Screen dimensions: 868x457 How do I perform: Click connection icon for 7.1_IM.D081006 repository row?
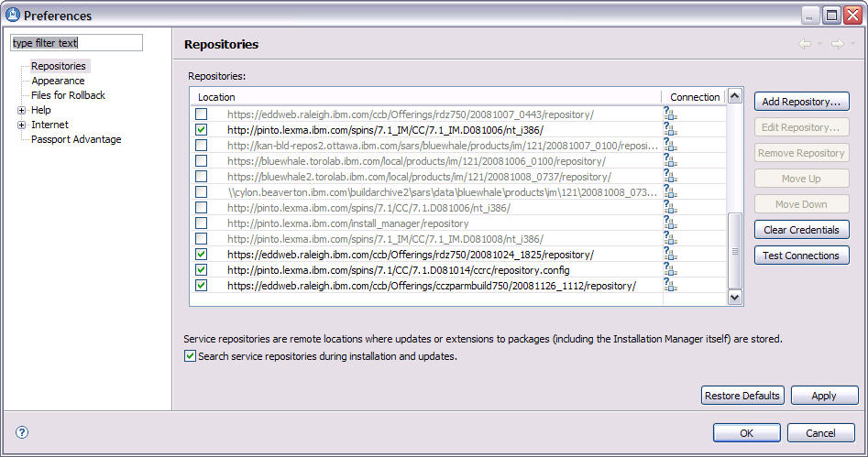point(670,129)
